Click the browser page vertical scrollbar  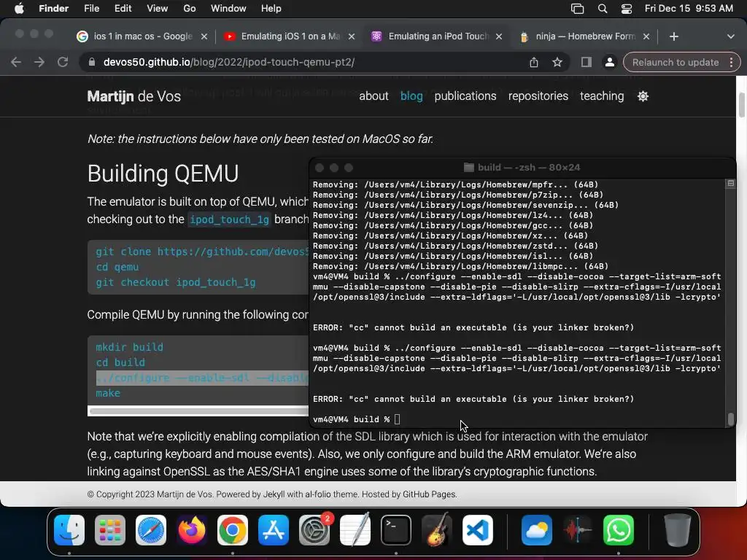click(x=741, y=105)
